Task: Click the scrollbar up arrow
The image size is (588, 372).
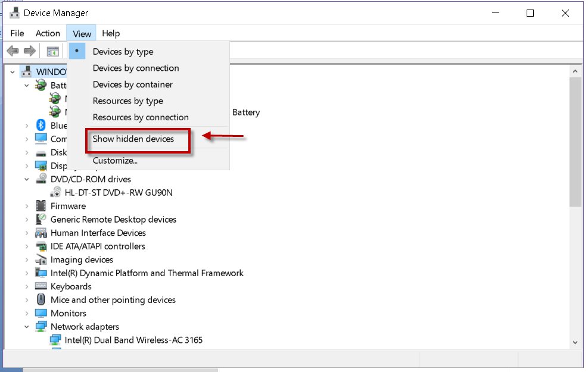Action: pos(575,71)
